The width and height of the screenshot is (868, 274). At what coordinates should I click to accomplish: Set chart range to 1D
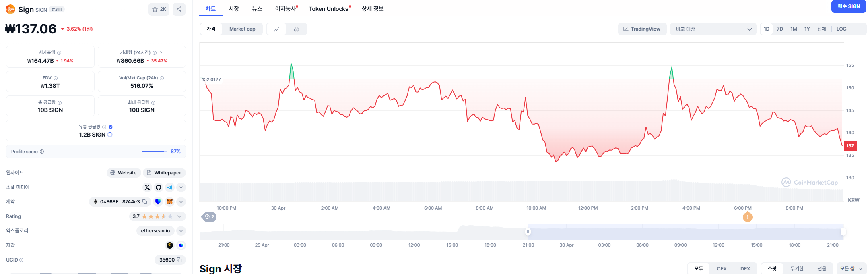pyautogui.click(x=767, y=29)
